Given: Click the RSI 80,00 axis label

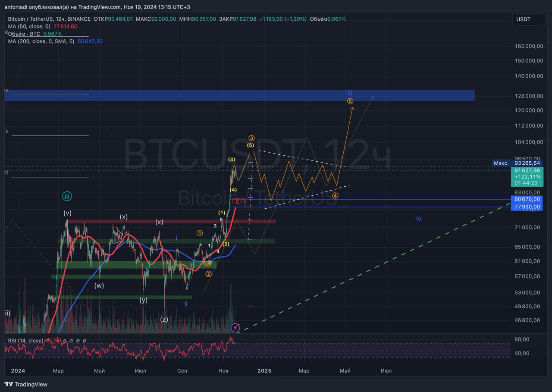Looking at the screenshot, I should 522,339.
